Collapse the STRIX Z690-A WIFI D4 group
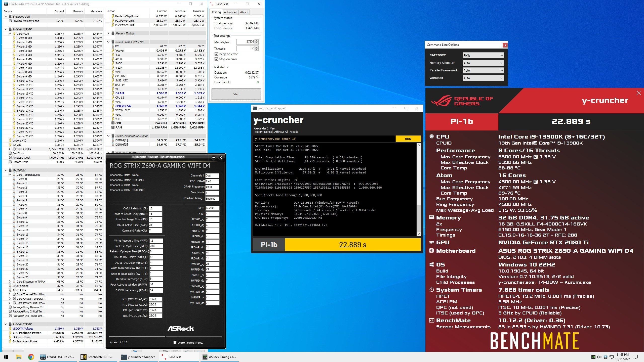 (108, 42)
